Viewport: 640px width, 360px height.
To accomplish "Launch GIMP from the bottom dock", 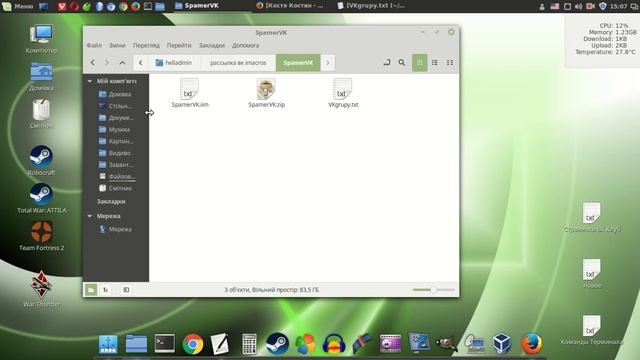I will [446, 344].
